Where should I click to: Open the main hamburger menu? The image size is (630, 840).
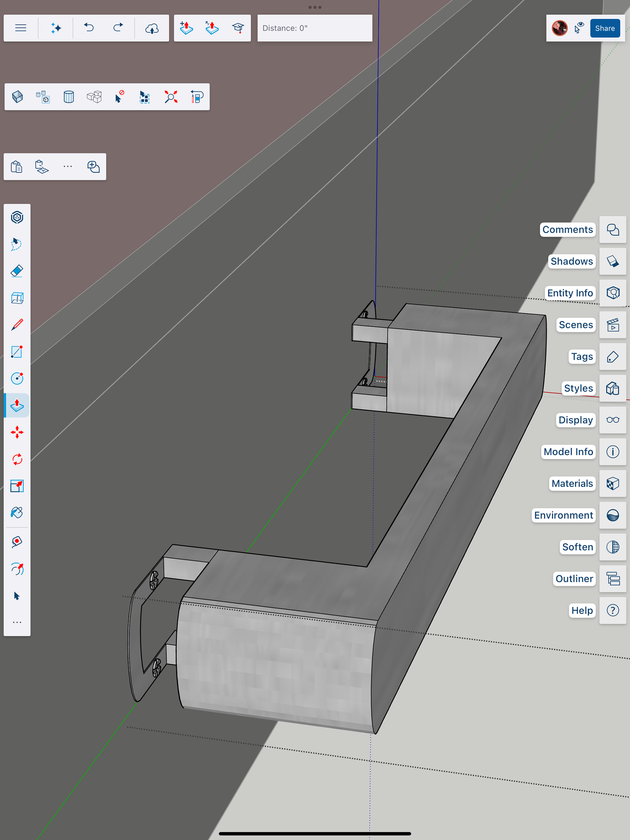[21, 28]
